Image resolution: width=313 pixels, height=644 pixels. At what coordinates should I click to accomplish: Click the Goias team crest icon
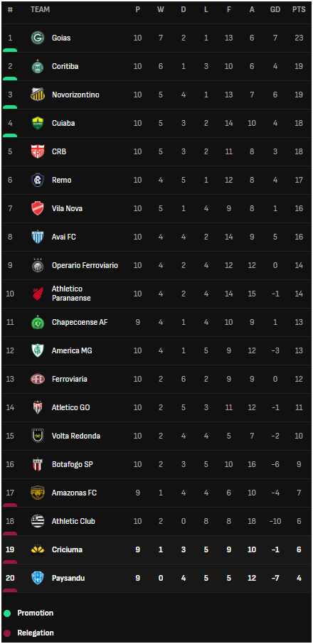[38, 38]
